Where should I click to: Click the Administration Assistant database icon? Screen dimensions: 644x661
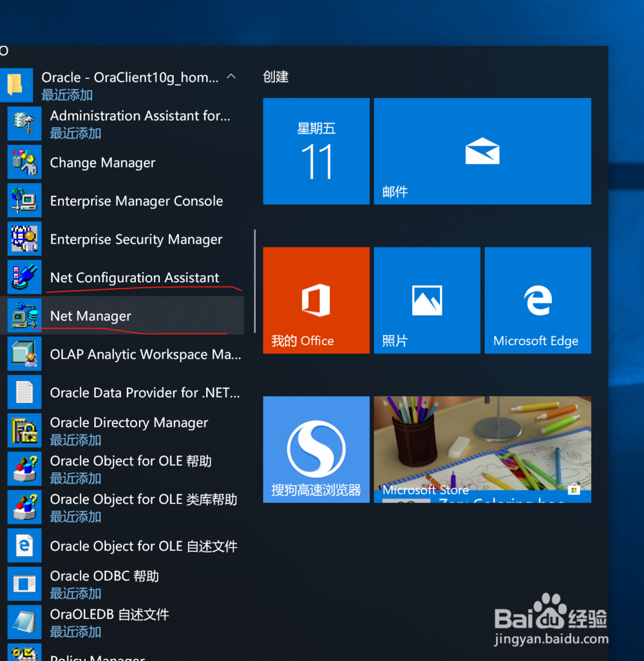(24, 124)
